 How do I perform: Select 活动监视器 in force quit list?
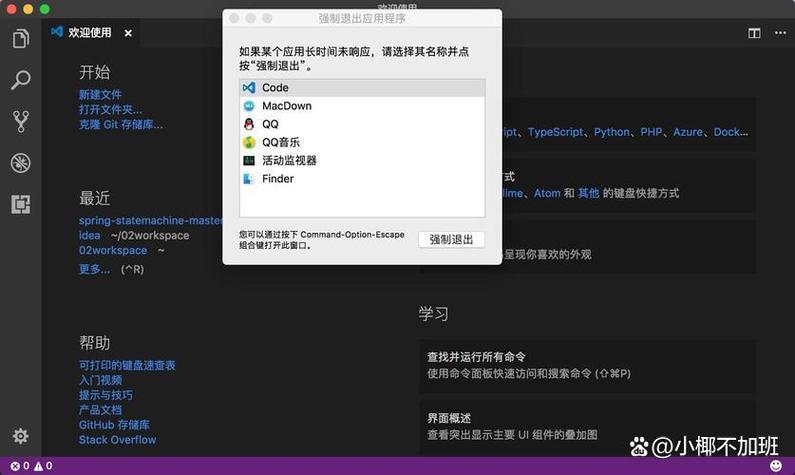pos(362,161)
